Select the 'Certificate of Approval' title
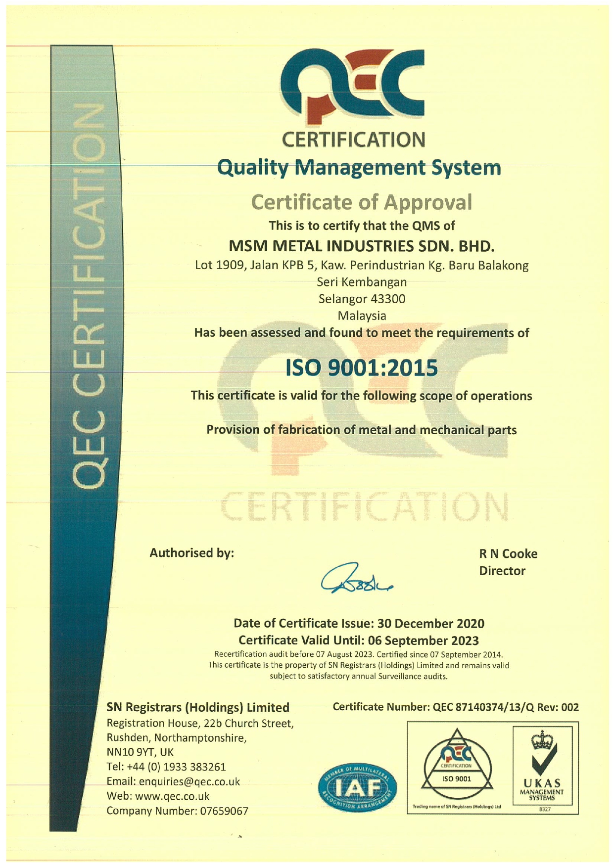614x868 pixels. coord(362,202)
